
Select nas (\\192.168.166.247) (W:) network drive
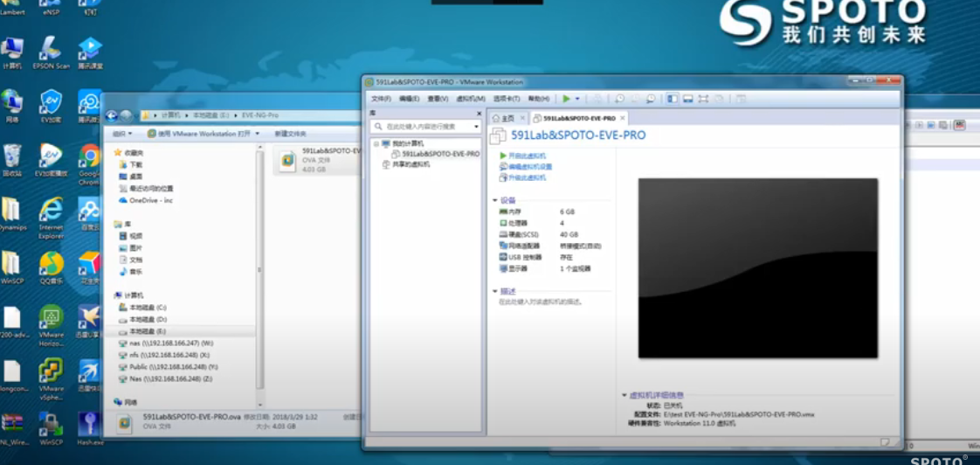(166, 343)
